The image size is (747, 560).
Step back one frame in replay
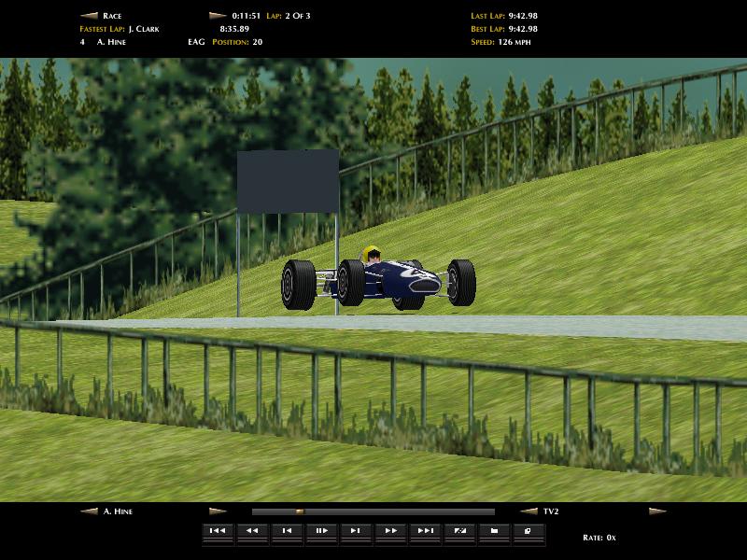click(287, 531)
